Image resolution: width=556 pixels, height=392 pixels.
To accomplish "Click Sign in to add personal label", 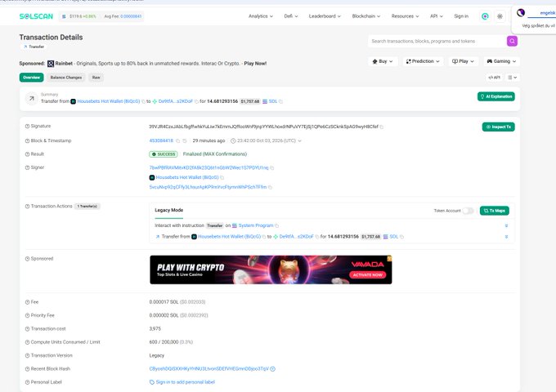I will click(x=185, y=382).
